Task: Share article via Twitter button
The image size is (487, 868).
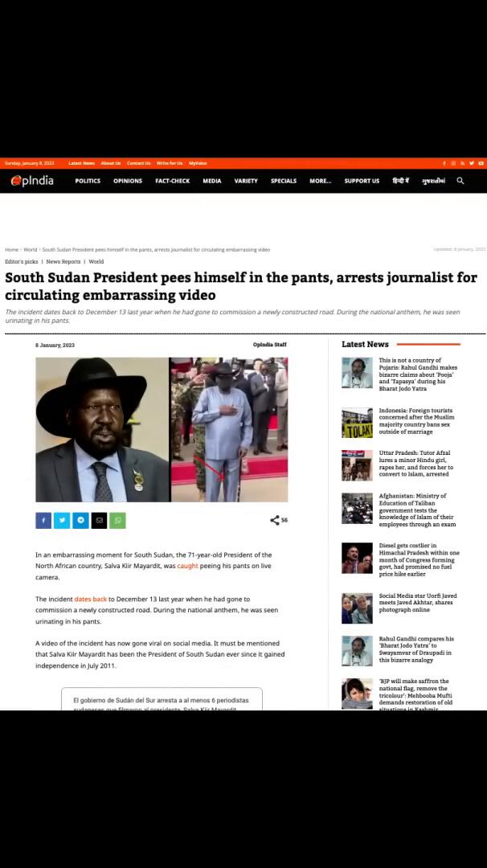Action: pyautogui.click(x=62, y=520)
